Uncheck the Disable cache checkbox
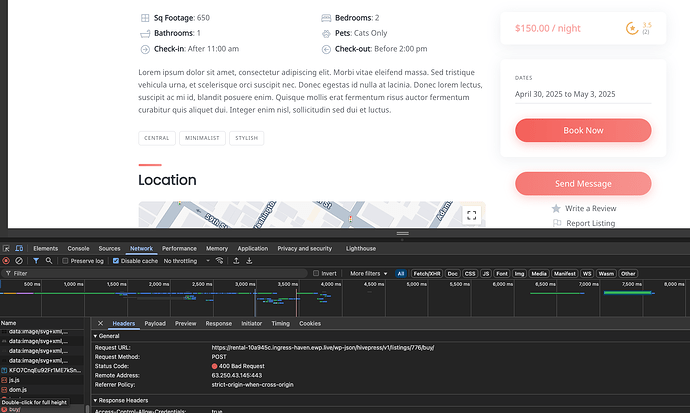This screenshot has width=690, height=413. tap(116, 261)
